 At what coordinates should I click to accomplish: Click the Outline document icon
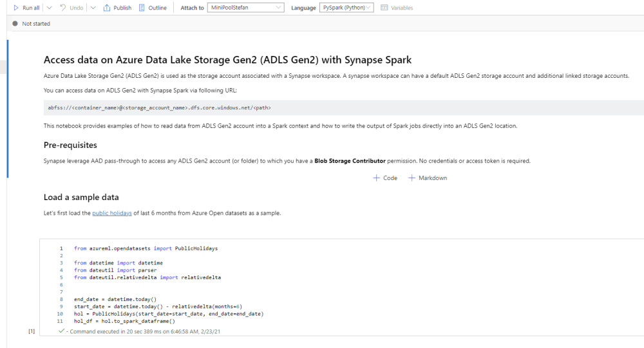coord(142,8)
